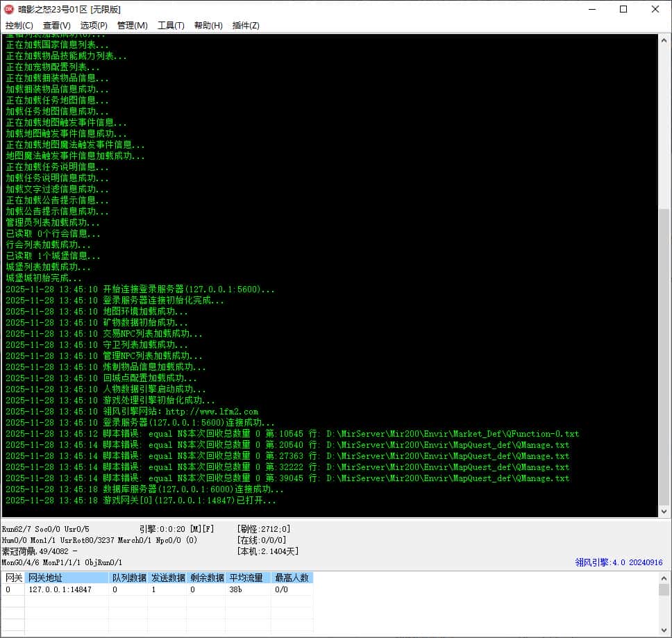Click the log line 已读取 1个城堡信息
The image size is (672, 638).
(53, 255)
